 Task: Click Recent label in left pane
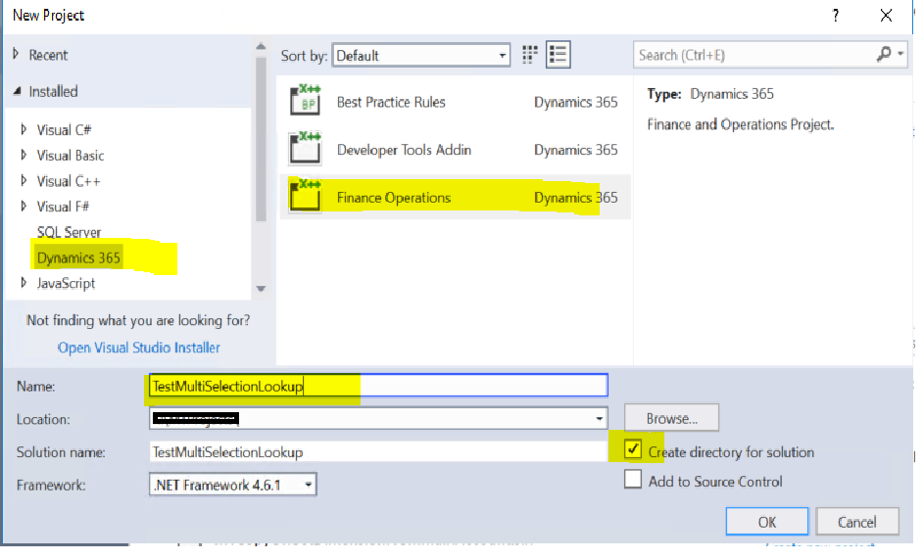(48, 55)
